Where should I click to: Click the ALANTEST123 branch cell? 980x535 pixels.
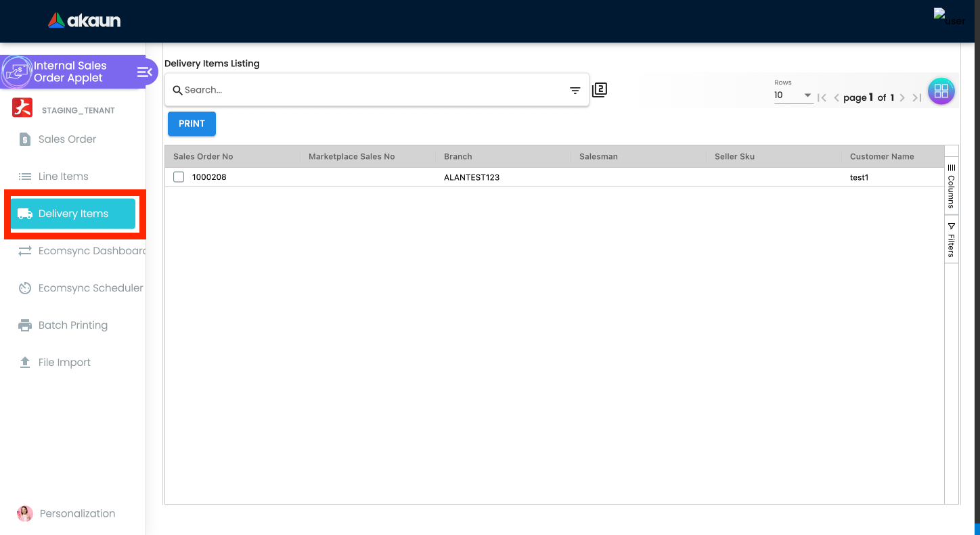472,177
